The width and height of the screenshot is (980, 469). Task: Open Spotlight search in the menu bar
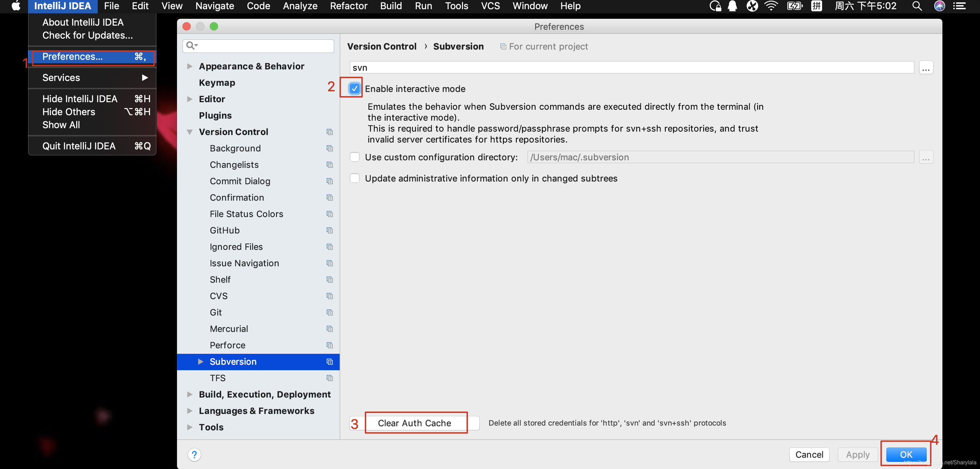[917, 6]
